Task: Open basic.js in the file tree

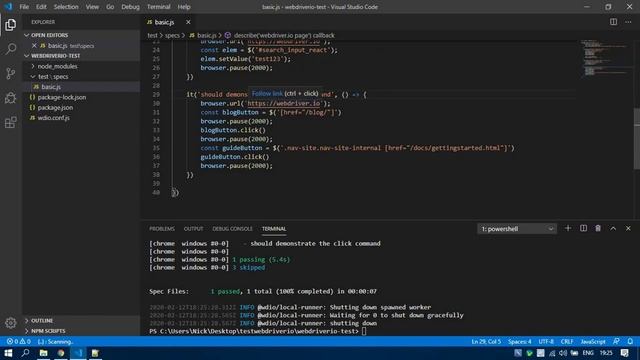Action: 51,87
